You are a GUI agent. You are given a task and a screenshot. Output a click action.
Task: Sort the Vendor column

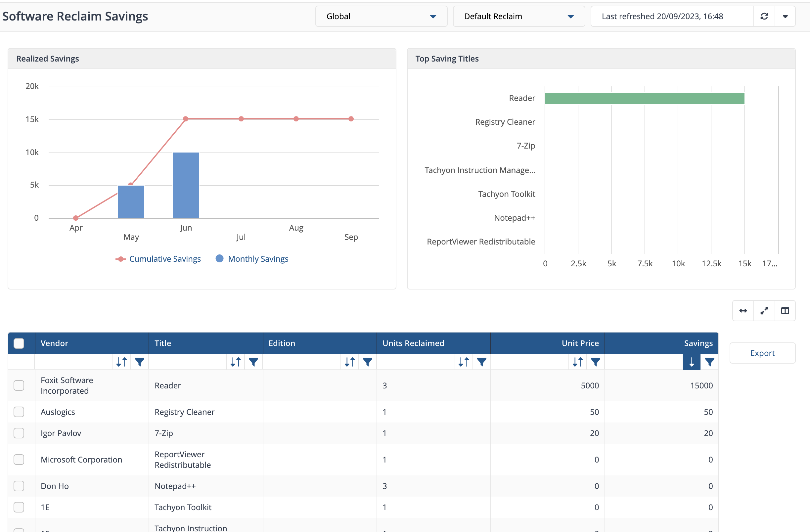[x=121, y=362]
